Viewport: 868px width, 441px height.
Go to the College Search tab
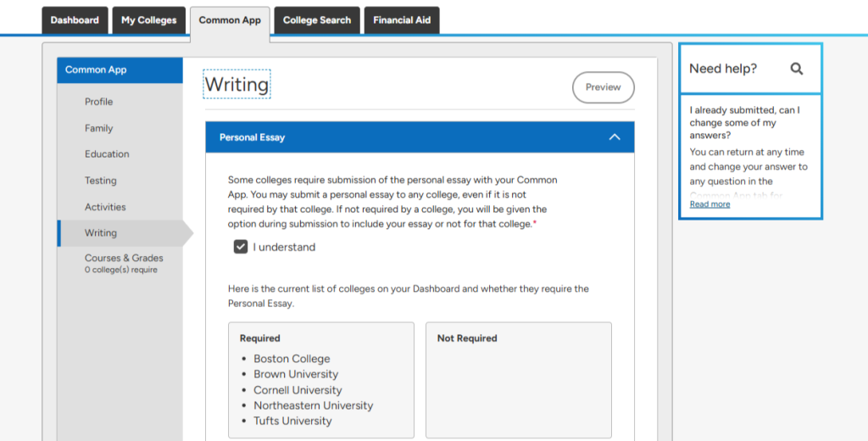click(316, 20)
